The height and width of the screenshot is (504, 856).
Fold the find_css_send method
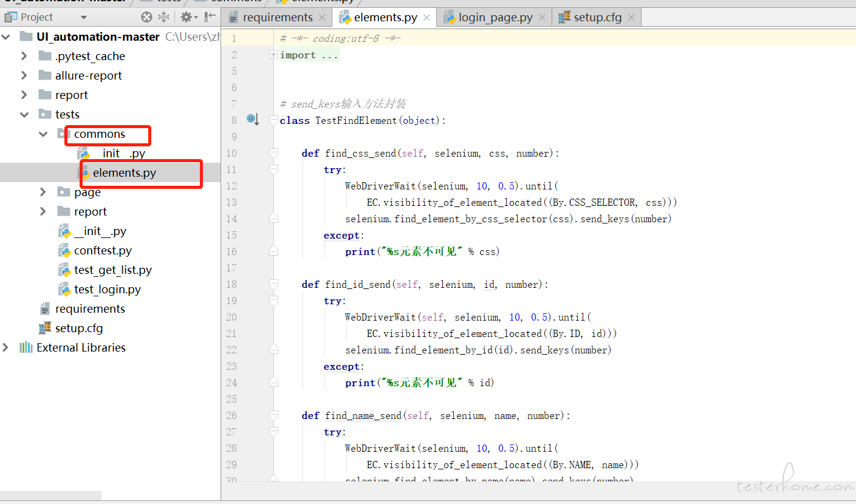tap(274, 152)
